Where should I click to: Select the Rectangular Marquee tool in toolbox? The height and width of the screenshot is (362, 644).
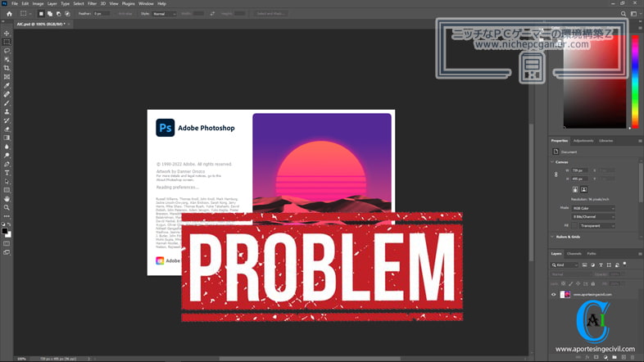click(x=7, y=42)
